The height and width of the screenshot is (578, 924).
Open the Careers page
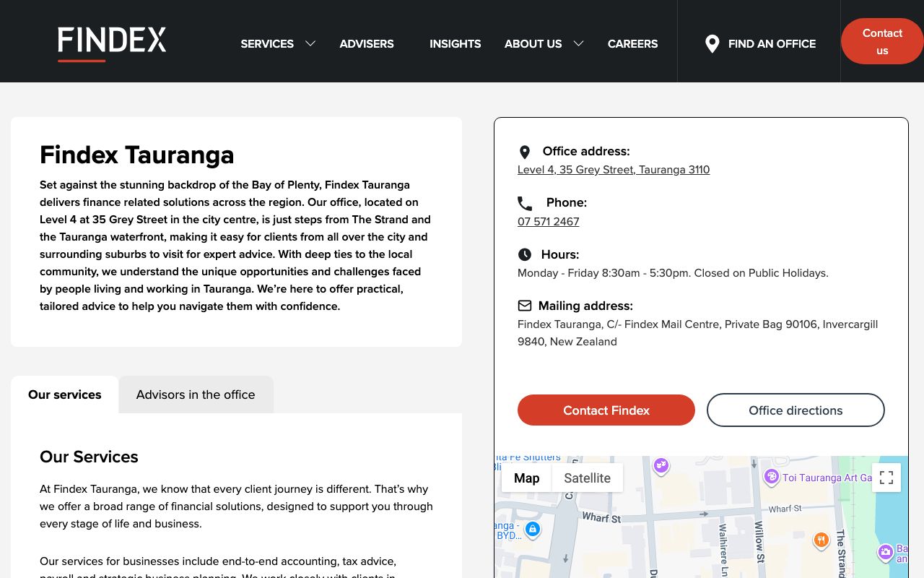632,43
